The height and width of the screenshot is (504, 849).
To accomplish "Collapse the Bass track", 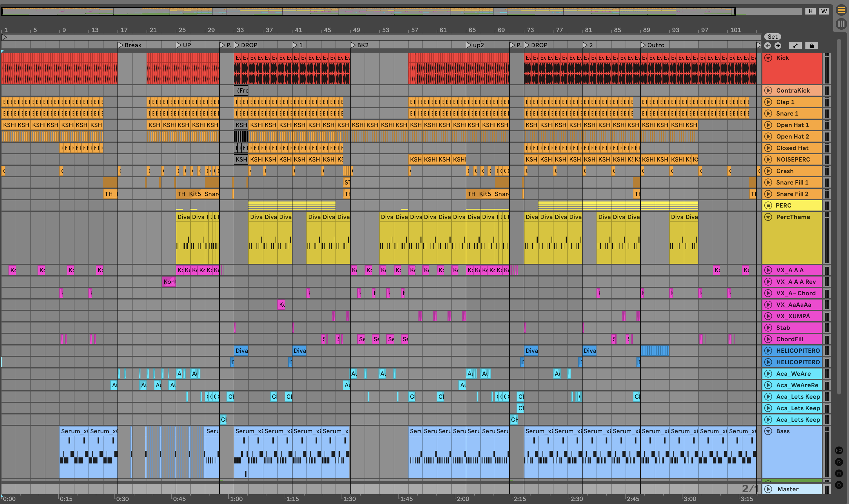I will [x=768, y=431].
